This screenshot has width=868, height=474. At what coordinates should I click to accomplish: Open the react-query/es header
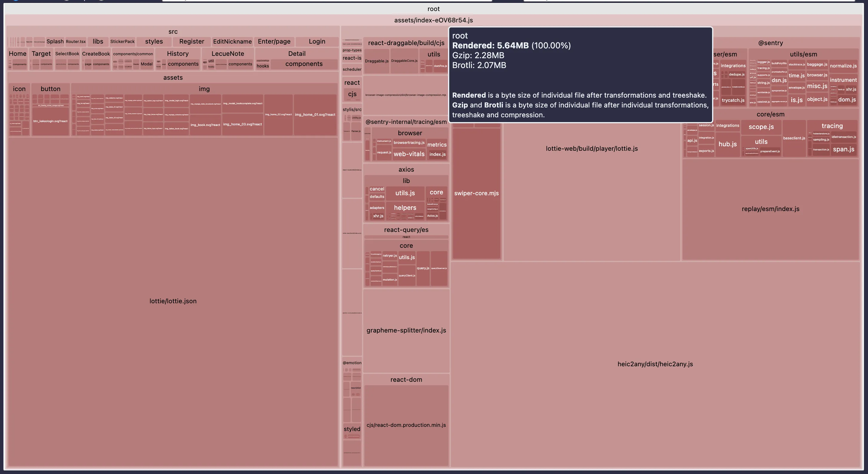coord(406,230)
